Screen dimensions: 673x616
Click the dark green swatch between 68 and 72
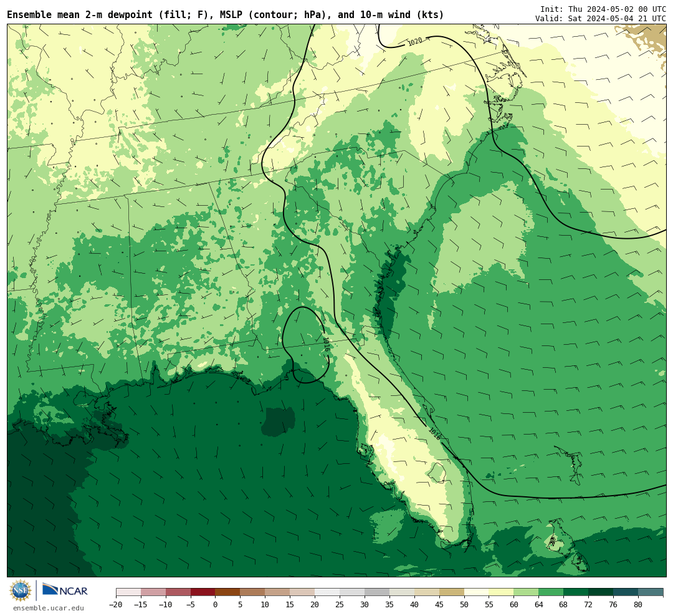point(576,592)
